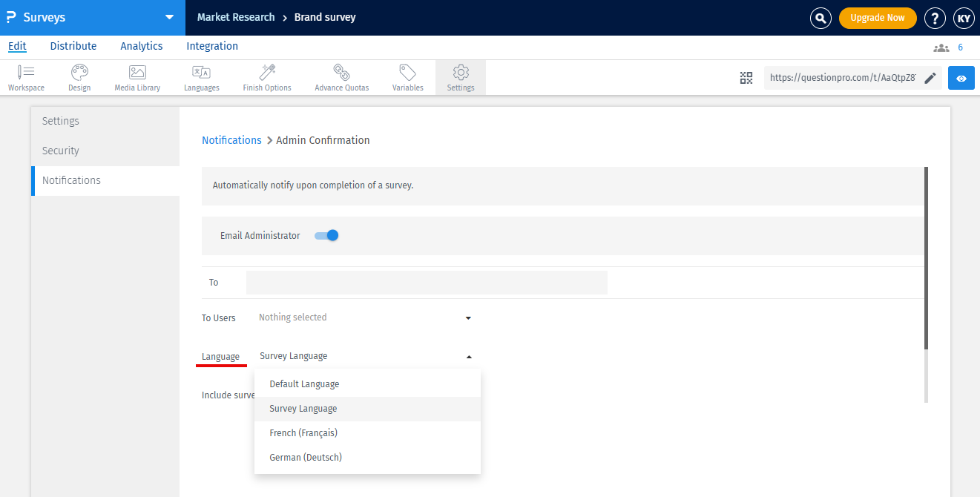
Task: Click the Brand survey breadcrumb
Action: click(x=325, y=17)
